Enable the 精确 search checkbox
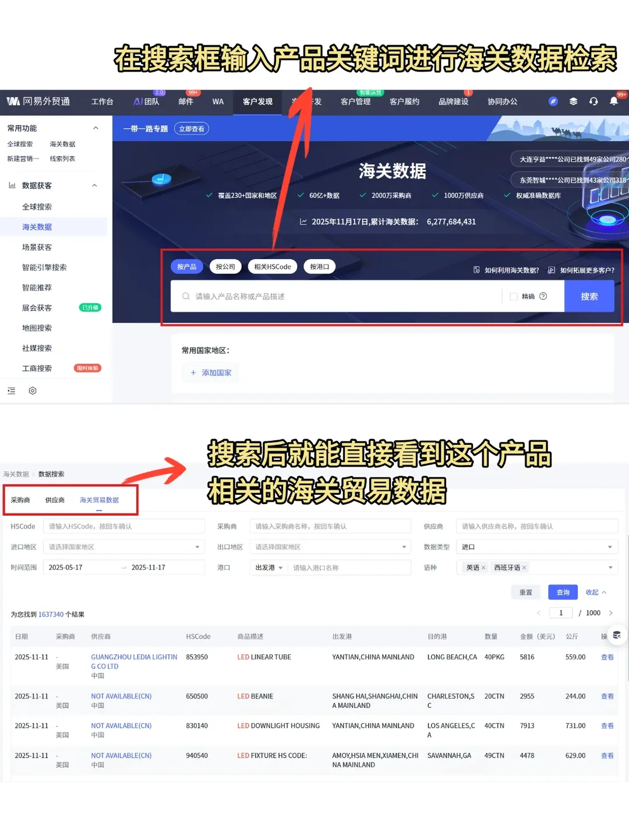This screenshot has height=840, width=629. click(x=513, y=296)
